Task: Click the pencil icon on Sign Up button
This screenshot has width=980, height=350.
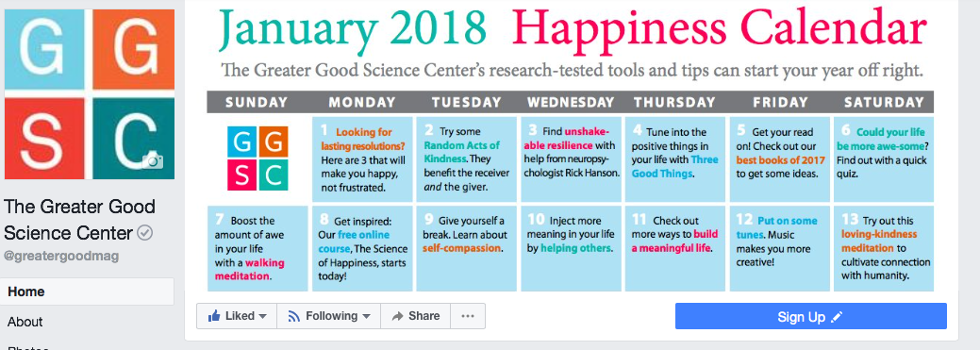Action: click(837, 318)
